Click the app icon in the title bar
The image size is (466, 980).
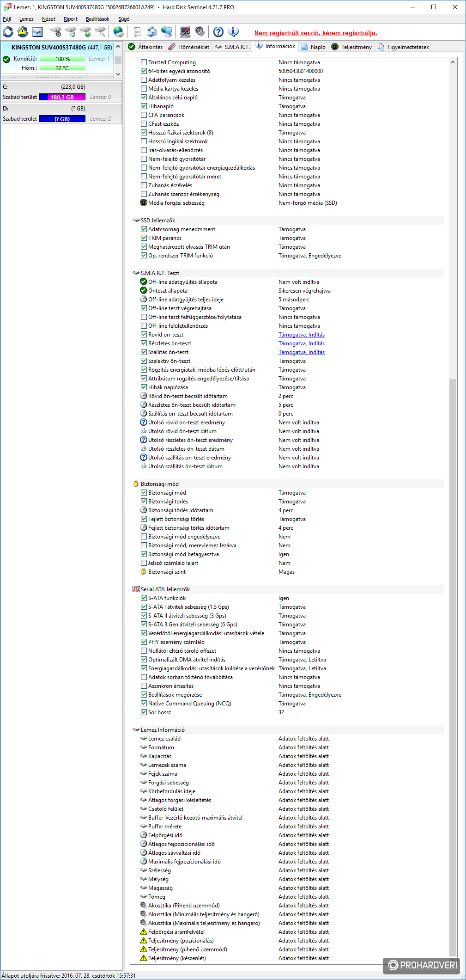pyautogui.click(x=7, y=7)
